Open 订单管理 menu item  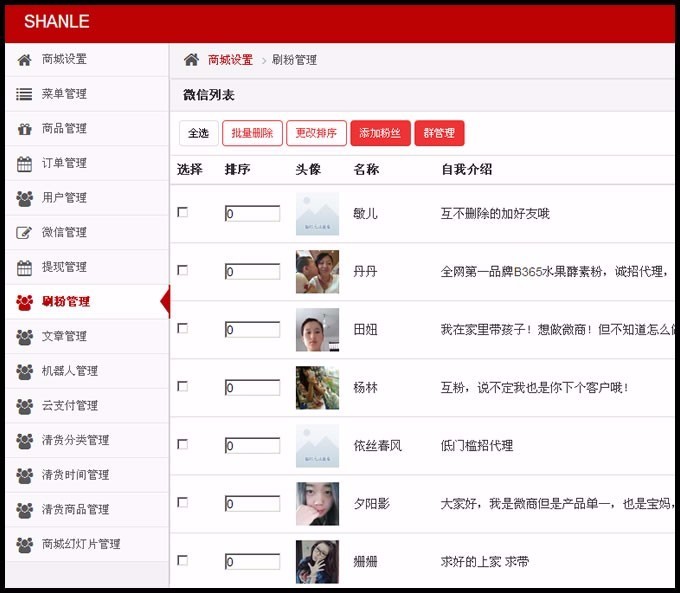click(x=87, y=164)
